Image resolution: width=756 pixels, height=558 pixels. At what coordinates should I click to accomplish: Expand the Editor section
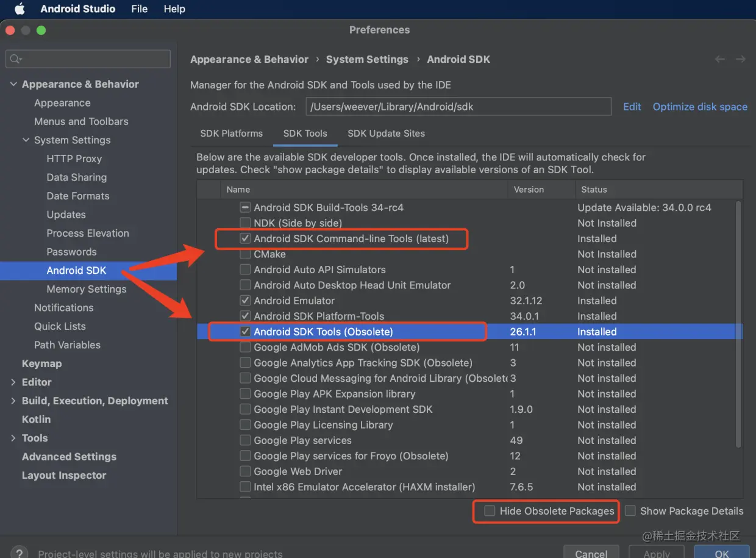pyautogui.click(x=13, y=382)
